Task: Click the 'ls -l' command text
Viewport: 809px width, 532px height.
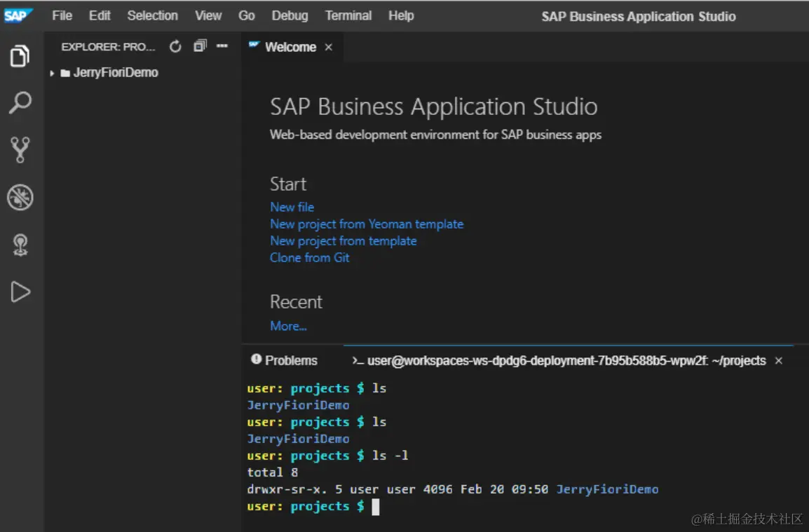Action: pos(390,456)
